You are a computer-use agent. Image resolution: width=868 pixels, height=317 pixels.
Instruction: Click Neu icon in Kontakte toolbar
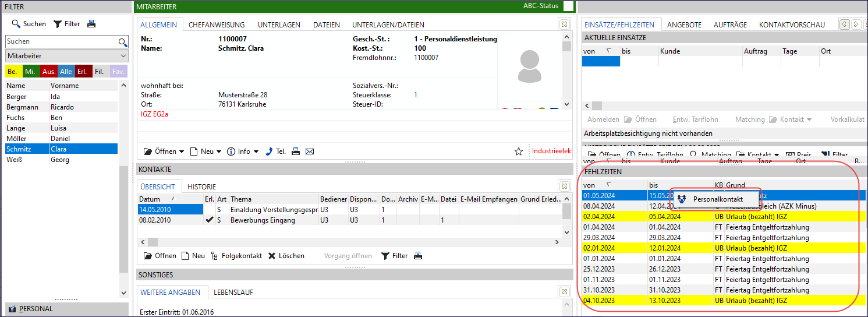pyautogui.click(x=185, y=256)
